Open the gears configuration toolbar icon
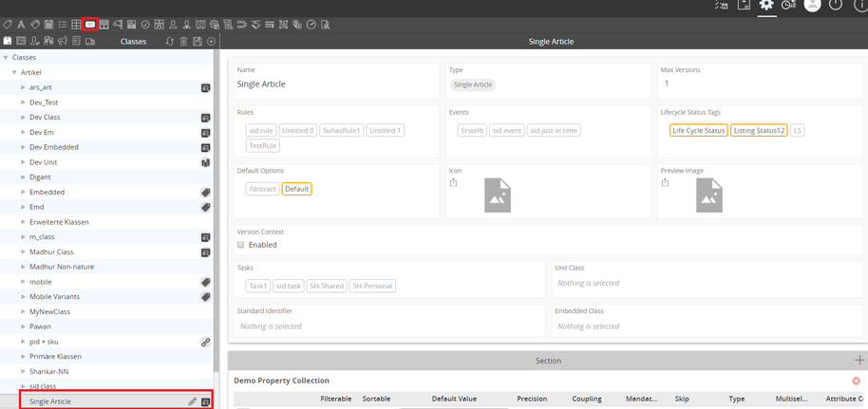The image size is (868, 409). (215, 25)
